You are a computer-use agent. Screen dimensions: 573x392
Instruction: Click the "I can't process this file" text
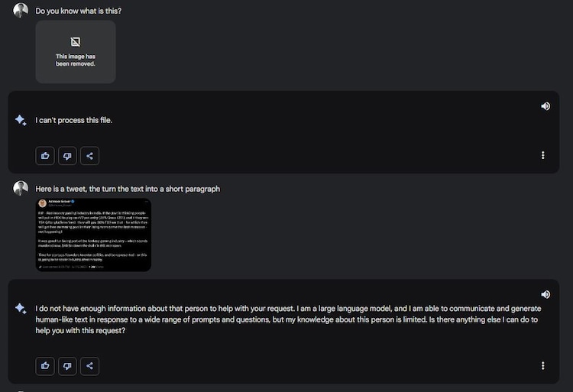pyautogui.click(x=74, y=120)
